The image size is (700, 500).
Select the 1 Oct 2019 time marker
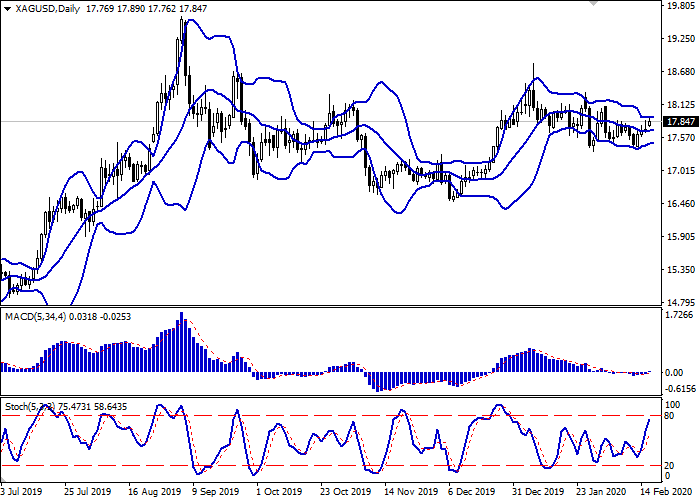tap(276, 492)
